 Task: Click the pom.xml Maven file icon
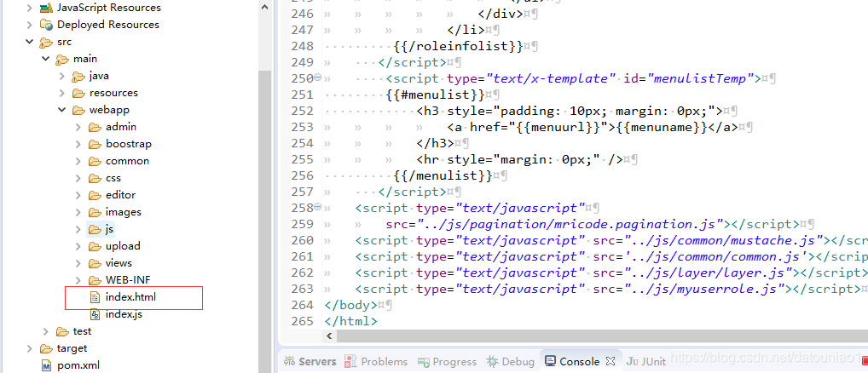point(47,365)
